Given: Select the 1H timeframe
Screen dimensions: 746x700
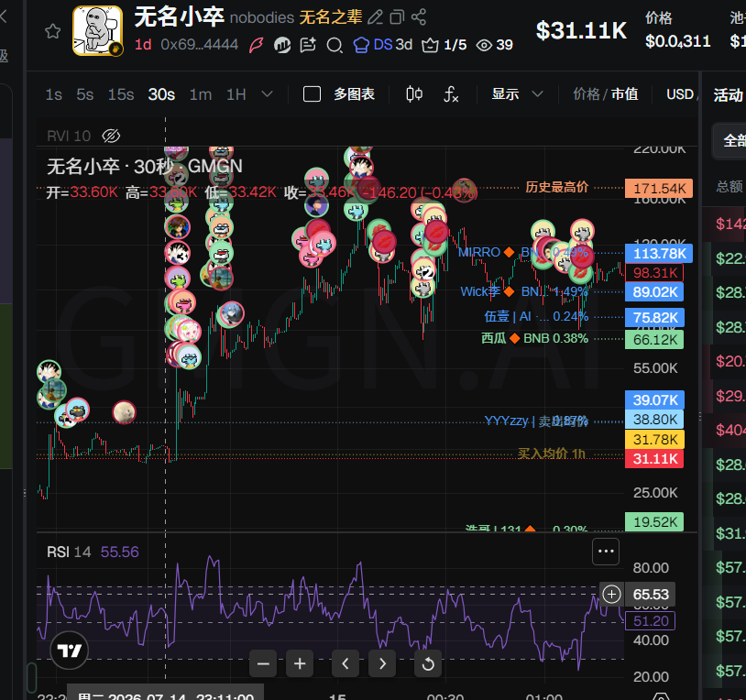Looking at the screenshot, I should pos(236,94).
